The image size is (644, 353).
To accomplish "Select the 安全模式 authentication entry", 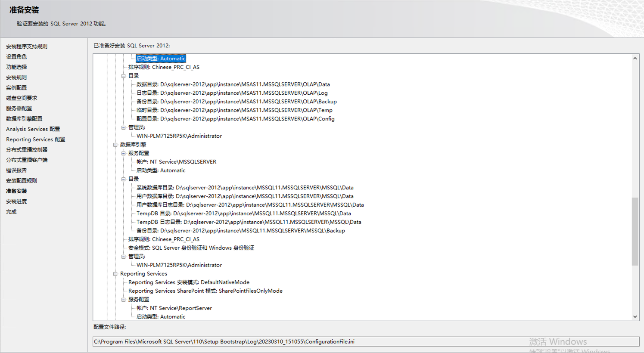I will click(191, 248).
